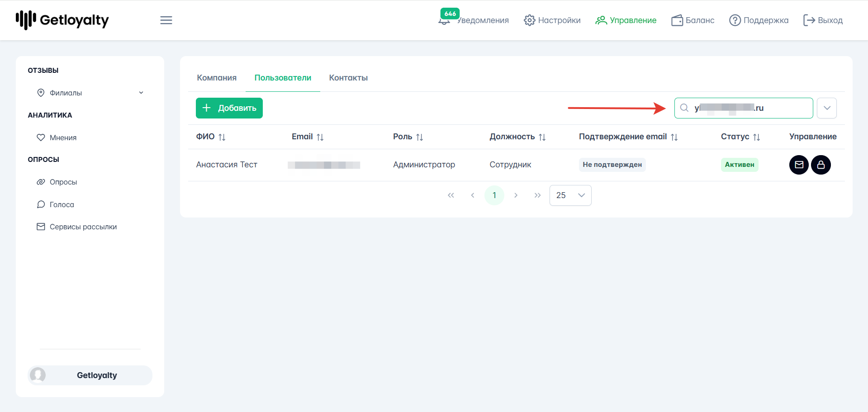The height and width of the screenshot is (412, 868).
Task: Switch to the Компания tab
Action: tap(217, 78)
